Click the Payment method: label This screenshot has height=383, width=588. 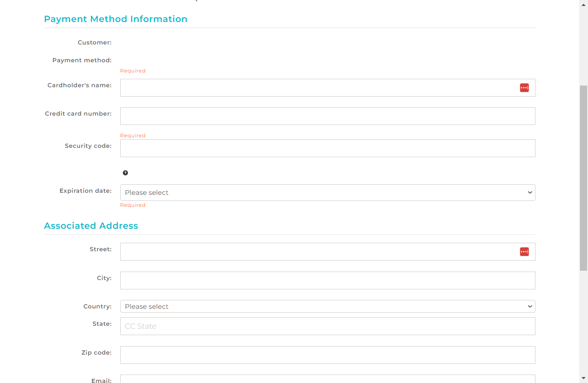82,60
